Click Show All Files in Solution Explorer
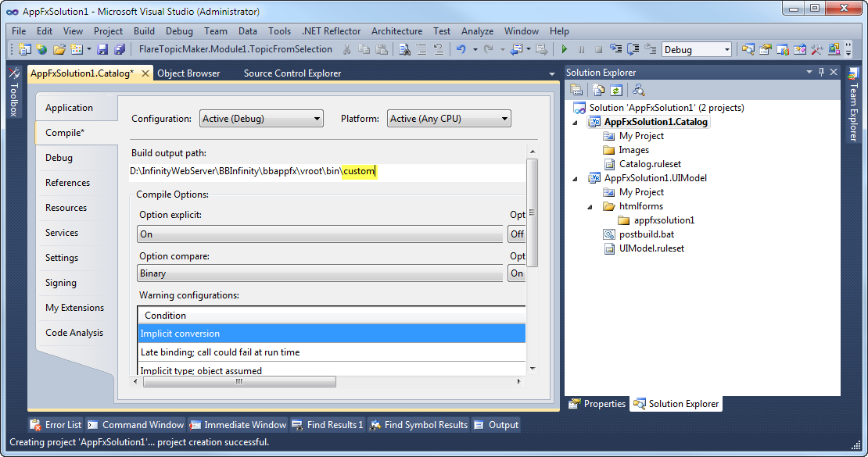 (598, 90)
